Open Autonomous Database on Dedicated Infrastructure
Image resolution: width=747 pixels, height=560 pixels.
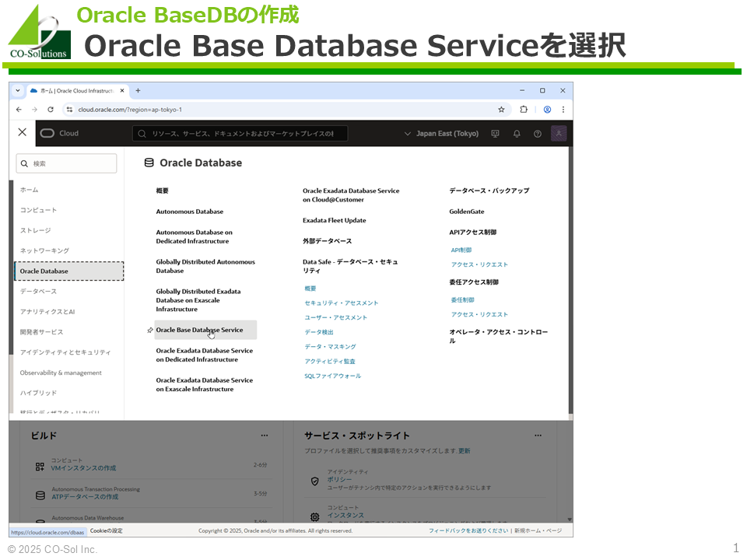(x=195, y=236)
